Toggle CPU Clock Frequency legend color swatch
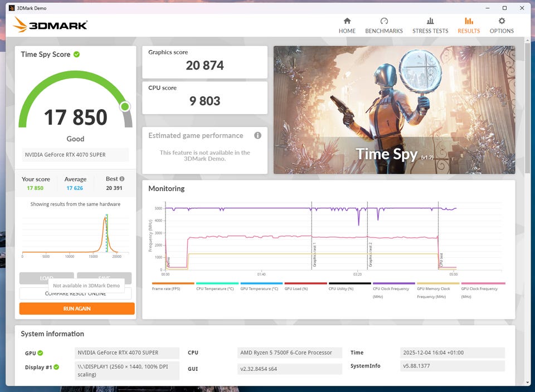 (393, 283)
